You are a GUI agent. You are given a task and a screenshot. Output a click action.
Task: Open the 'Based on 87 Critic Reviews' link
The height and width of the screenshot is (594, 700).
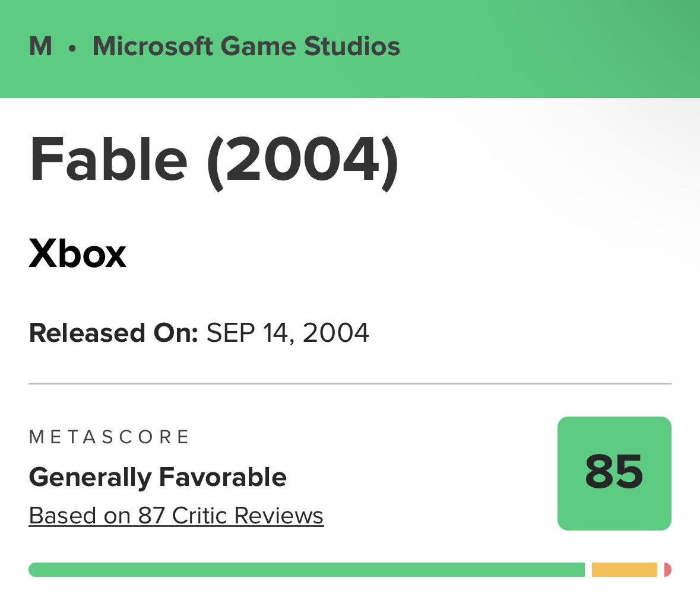pos(176,516)
